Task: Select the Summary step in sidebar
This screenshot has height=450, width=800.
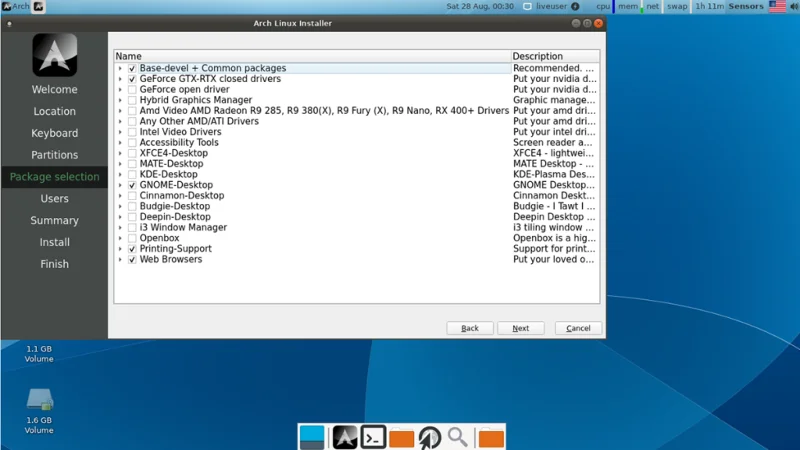Action: [x=55, y=220]
